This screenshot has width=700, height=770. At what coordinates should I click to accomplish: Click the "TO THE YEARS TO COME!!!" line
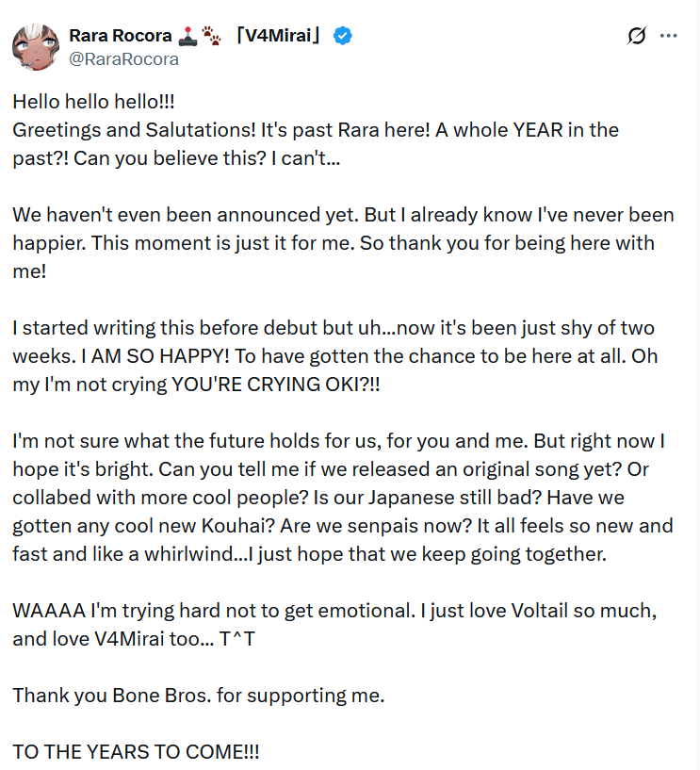pos(136,752)
